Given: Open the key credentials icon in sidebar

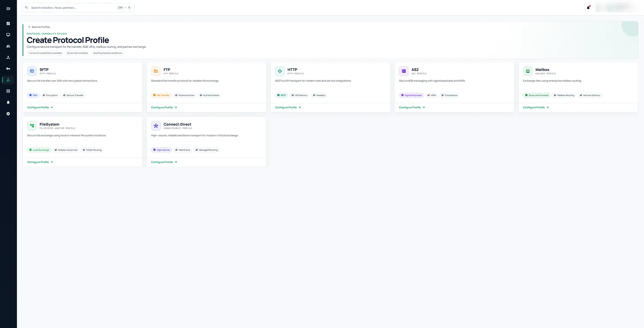Looking at the screenshot, I should (x=8, y=68).
